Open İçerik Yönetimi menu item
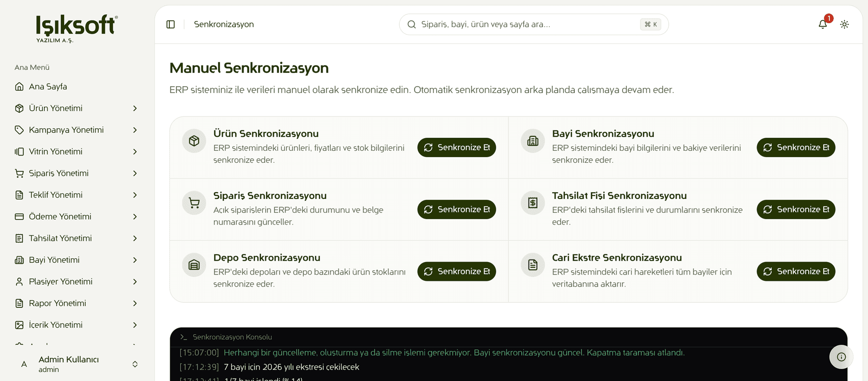 click(77, 325)
